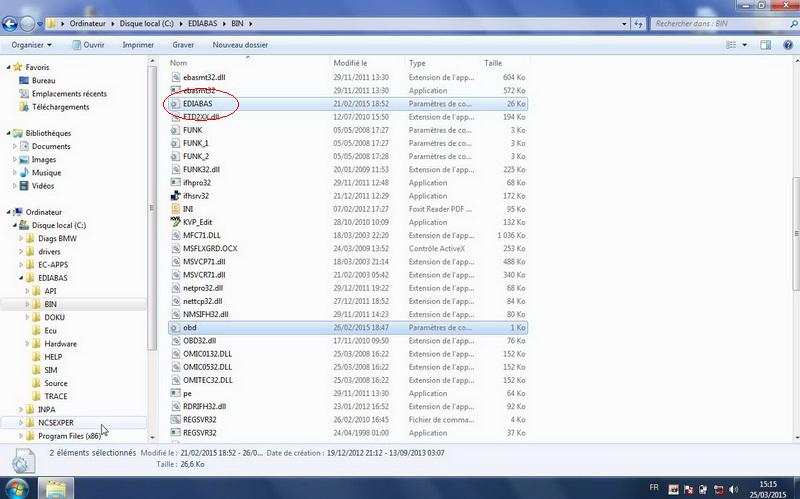
Task: Click the EDIABAS breadcrumb segment
Action: (x=202, y=23)
